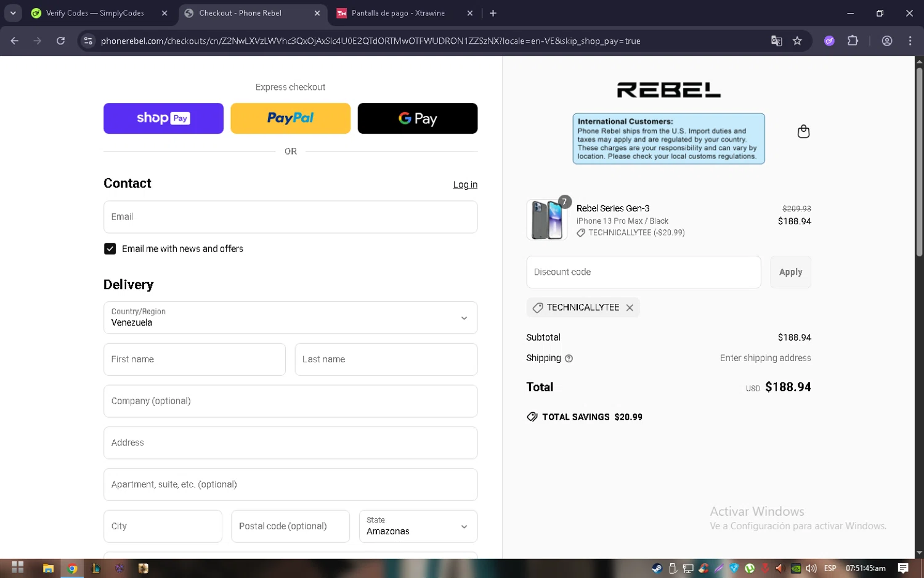Focus the Last name field
The height and width of the screenshot is (578, 924).
tap(386, 359)
